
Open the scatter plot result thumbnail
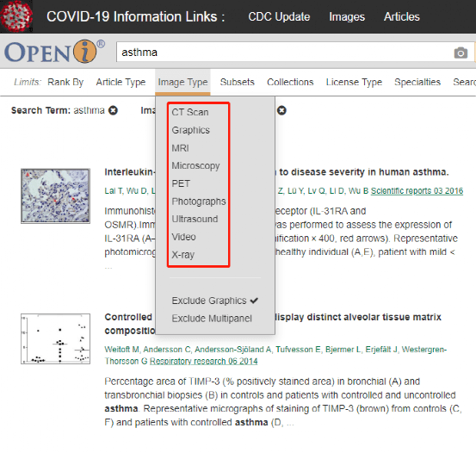coord(56,338)
